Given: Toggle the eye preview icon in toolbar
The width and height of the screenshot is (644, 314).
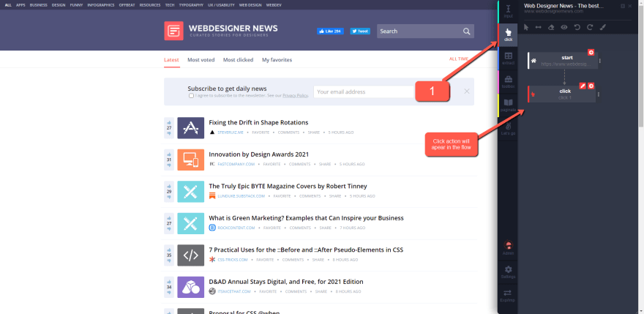Looking at the screenshot, I should (564, 27).
